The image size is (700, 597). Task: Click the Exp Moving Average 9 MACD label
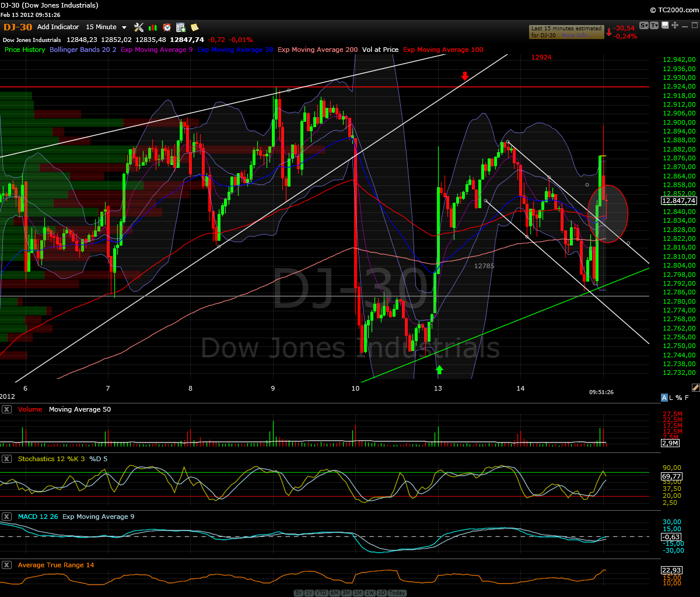pyautogui.click(x=99, y=517)
